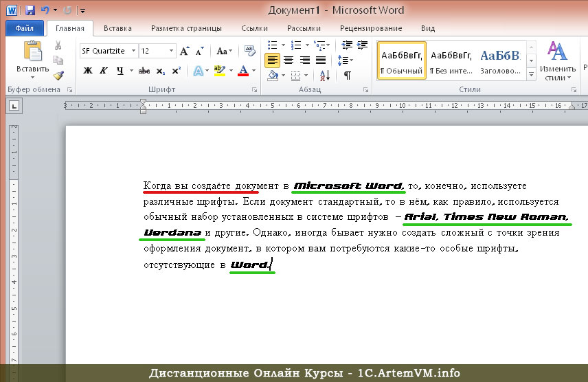Open line spacing options
The width and height of the screenshot is (588, 382).
(345, 60)
